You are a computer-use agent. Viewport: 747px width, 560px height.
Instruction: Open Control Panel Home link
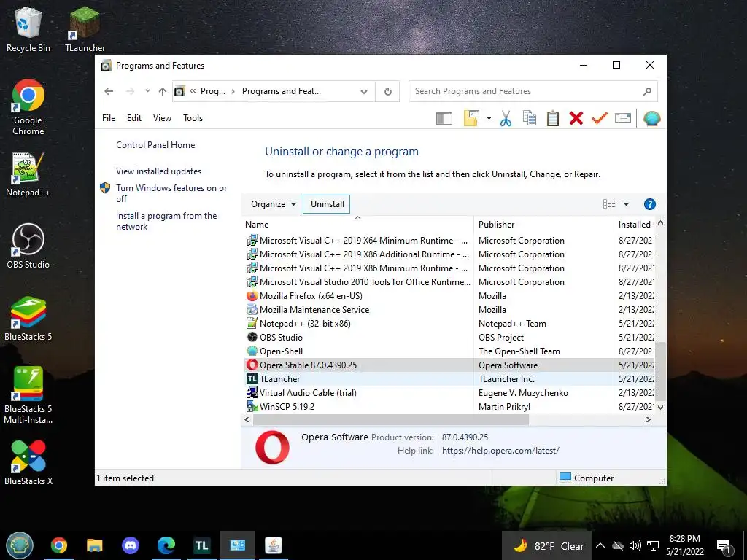155,145
